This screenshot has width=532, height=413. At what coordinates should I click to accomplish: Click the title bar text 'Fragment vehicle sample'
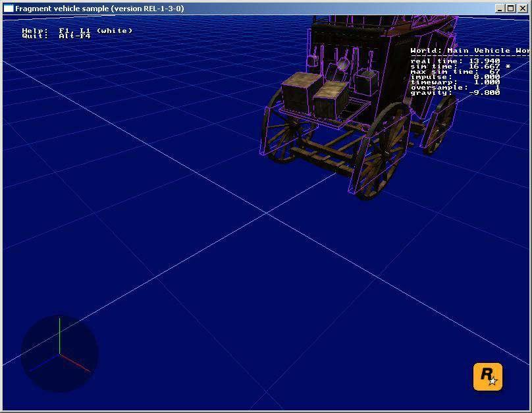coord(62,9)
